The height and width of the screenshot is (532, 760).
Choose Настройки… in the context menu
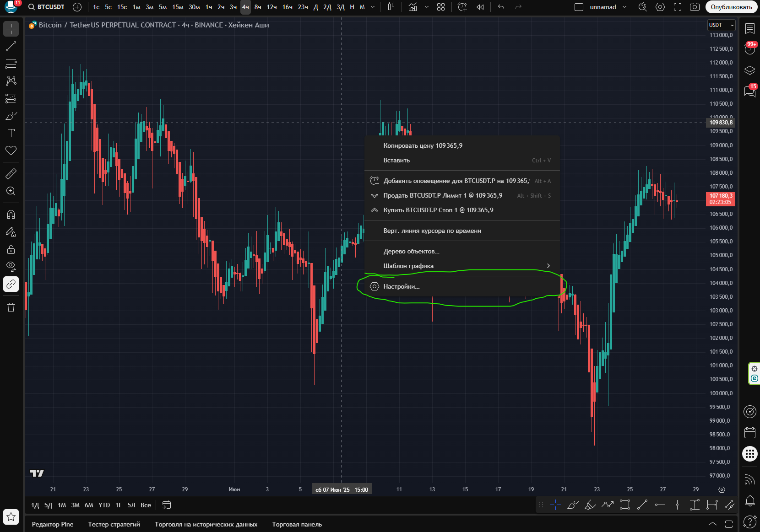401,286
